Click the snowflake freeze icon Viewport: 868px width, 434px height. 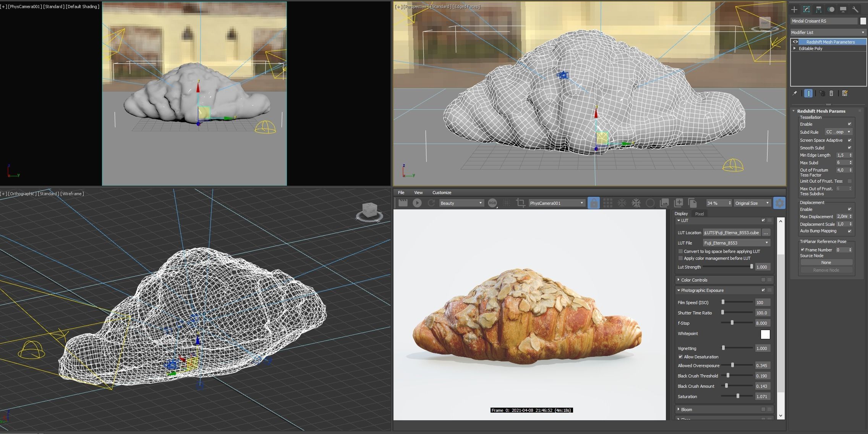coord(622,203)
